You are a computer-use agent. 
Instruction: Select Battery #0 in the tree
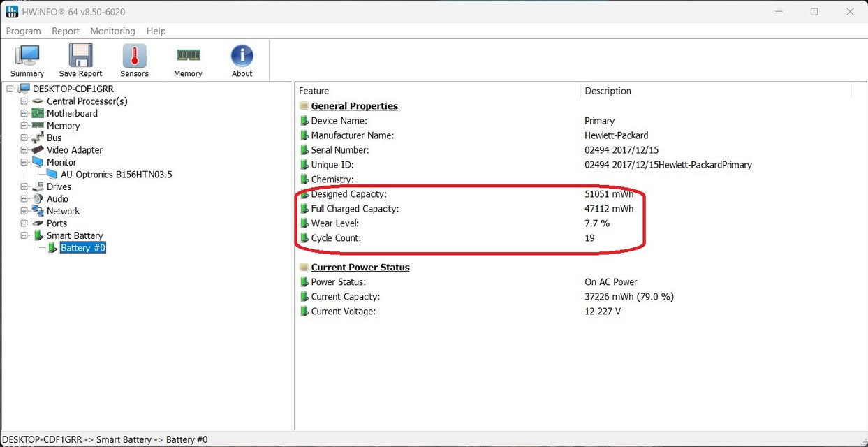(x=83, y=248)
